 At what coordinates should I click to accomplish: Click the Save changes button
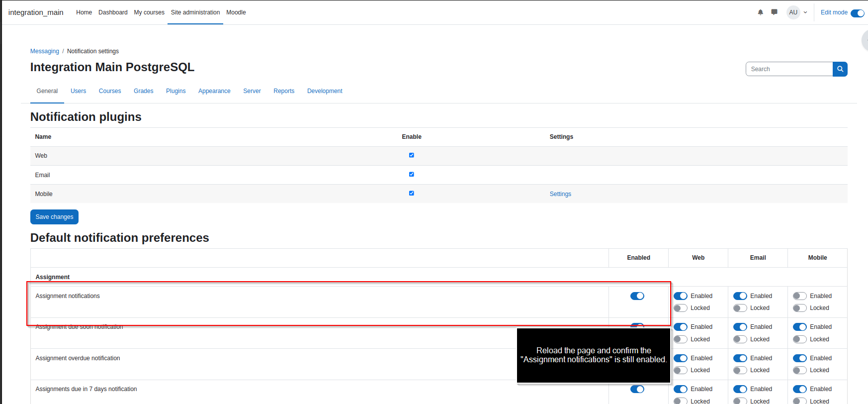click(54, 217)
